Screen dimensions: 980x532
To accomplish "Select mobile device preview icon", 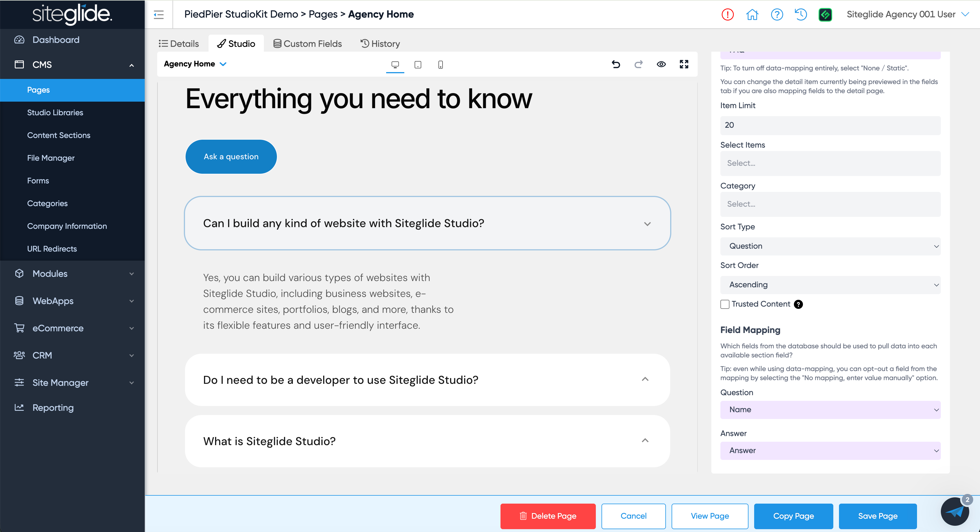I will click(x=441, y=64).
